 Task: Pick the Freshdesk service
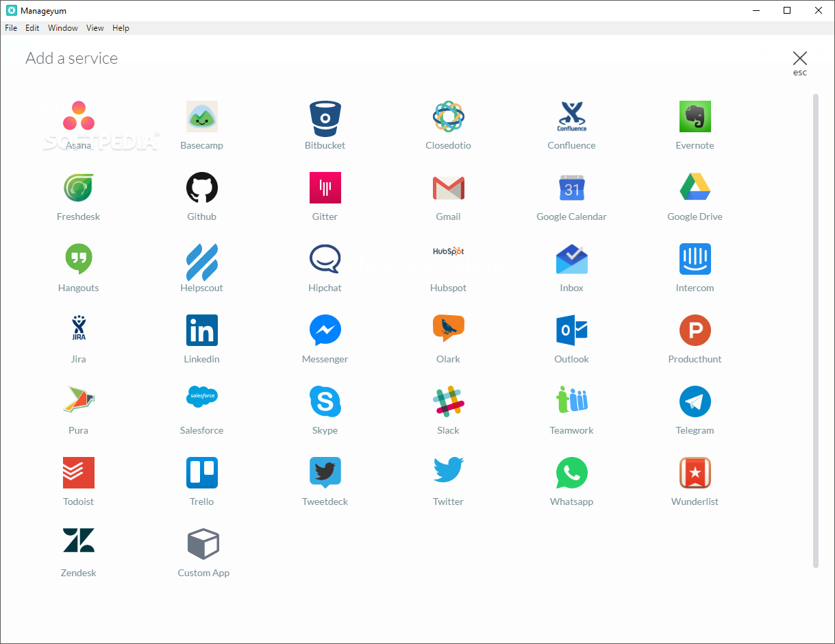pyautogui.click(x=79, y=188)
